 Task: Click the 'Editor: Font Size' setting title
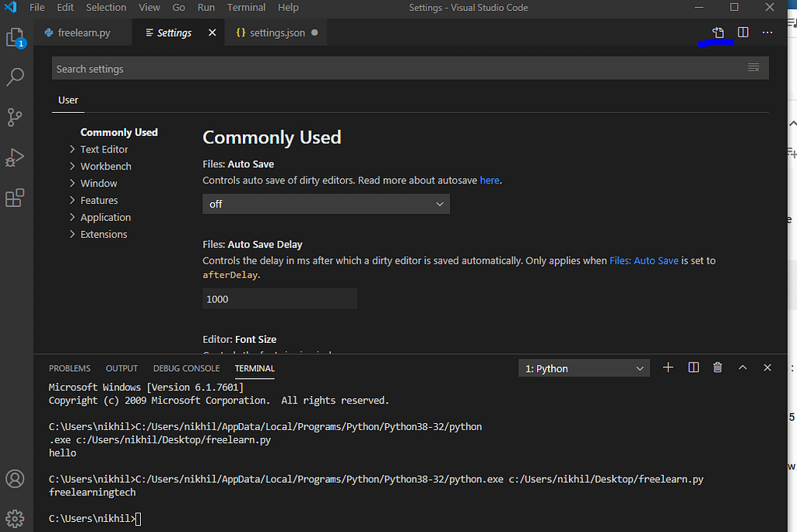pos(240,339)
